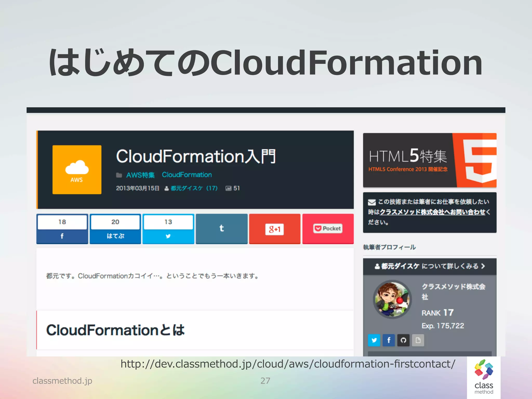Click the chevron arrow after 詳しくみる
The height and width of the screenshot is (399, 532).
click(x=483, y=266)
